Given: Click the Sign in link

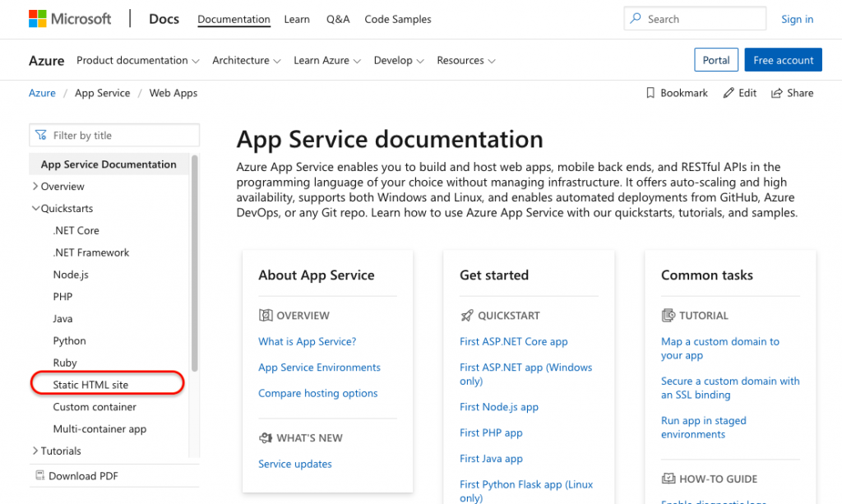Looking at the screenshot, I should (x=797, y=20).
